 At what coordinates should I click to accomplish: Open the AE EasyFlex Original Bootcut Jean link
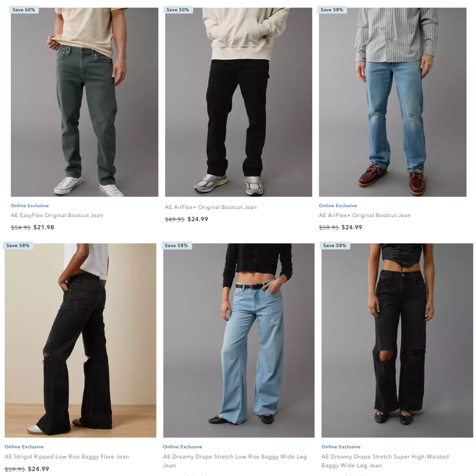(x=57, y=215)
